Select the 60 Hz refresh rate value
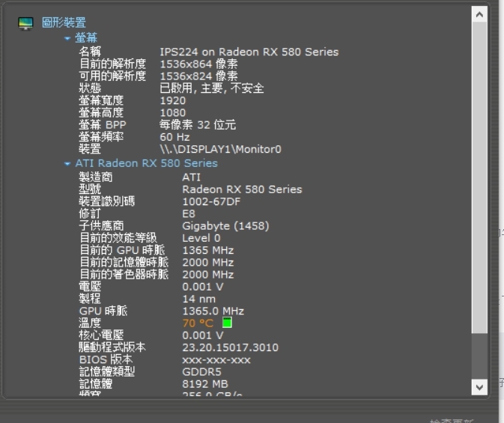Viewport: 504px width, 423px height. click(x=174, y=137)
